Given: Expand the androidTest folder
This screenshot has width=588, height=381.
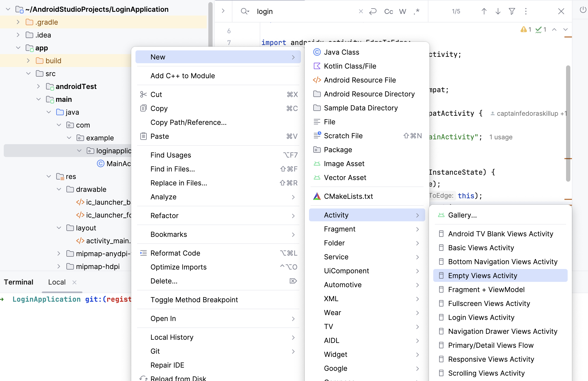Looking at the screenshot, I should click(x=38, y=86).
